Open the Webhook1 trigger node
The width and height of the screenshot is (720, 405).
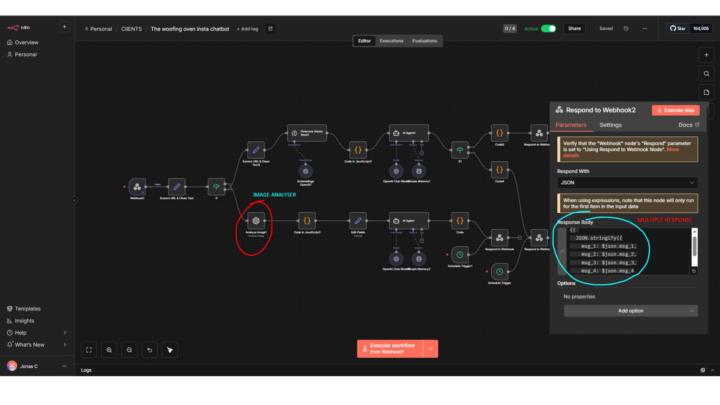(137, 186)
